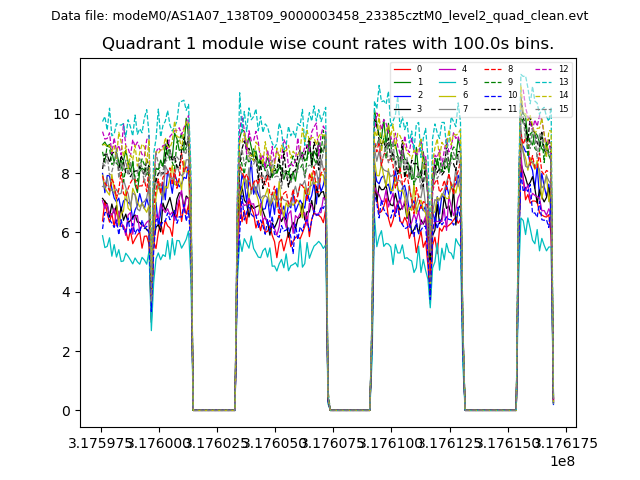Image resolution: width=640 pixels, height=480 pixels.
Task: Click the Data file path text at top
Action: point(320,16)
